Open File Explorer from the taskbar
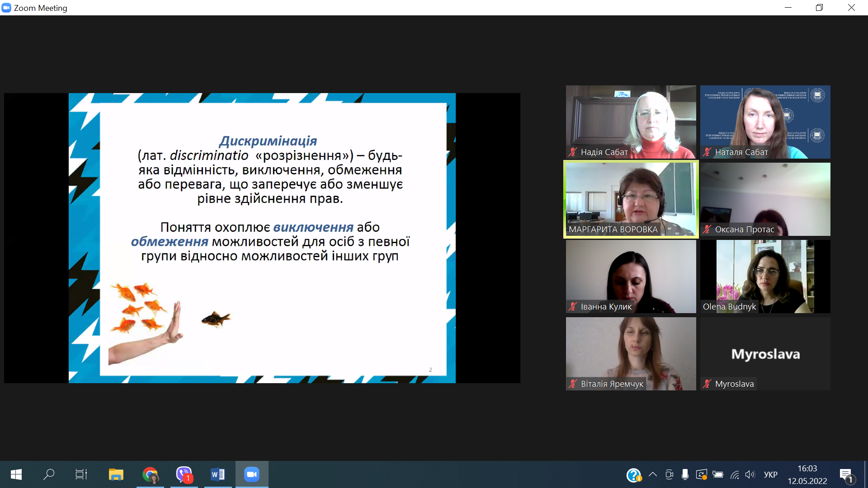 116,474
